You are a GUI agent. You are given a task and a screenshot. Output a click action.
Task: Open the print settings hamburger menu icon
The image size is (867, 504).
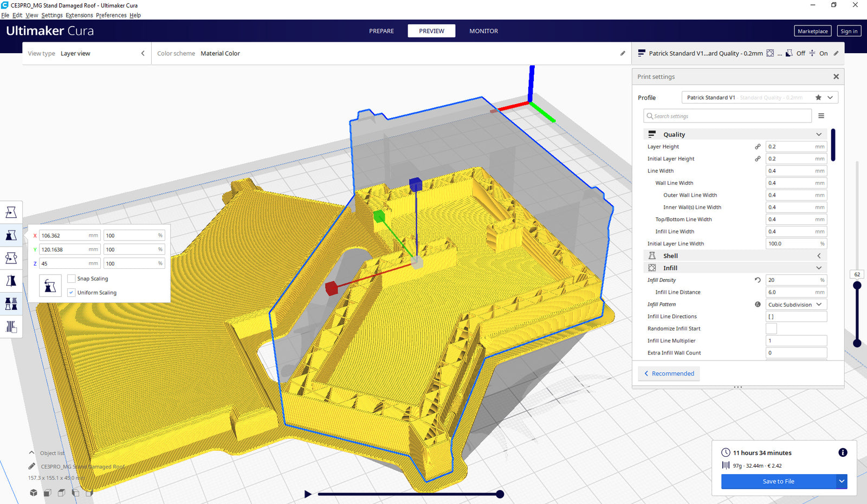pyautogui.click(x=821, y=115)
